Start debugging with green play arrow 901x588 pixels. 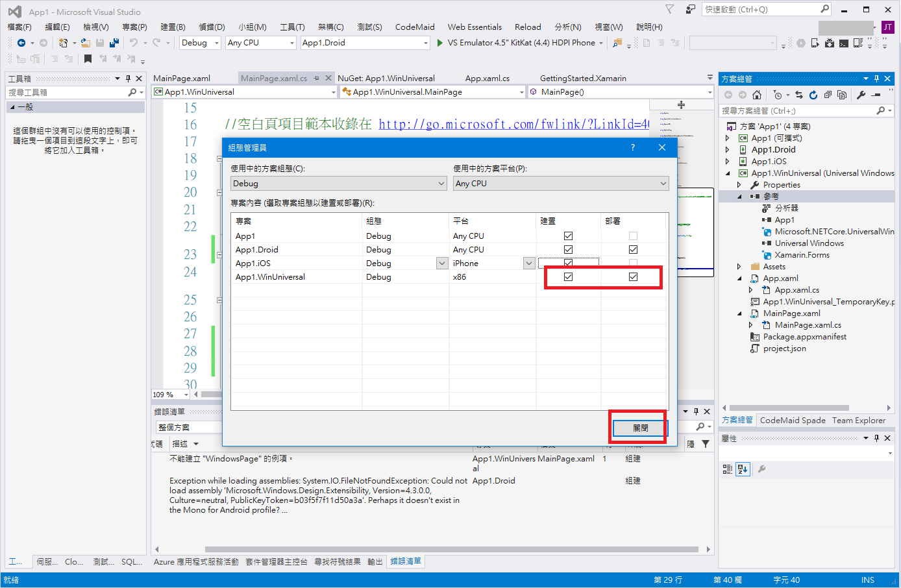tap(440, 43)
